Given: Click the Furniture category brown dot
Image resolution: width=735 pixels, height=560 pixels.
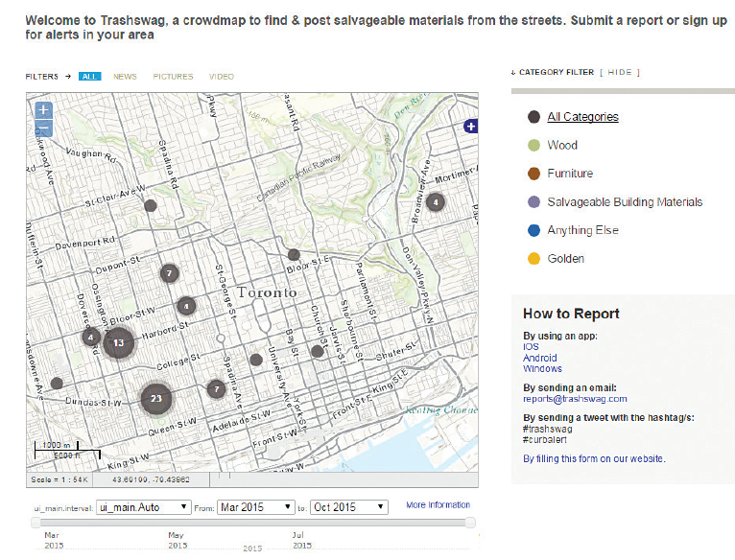Looking at the screenshot, I should (533, 174).
